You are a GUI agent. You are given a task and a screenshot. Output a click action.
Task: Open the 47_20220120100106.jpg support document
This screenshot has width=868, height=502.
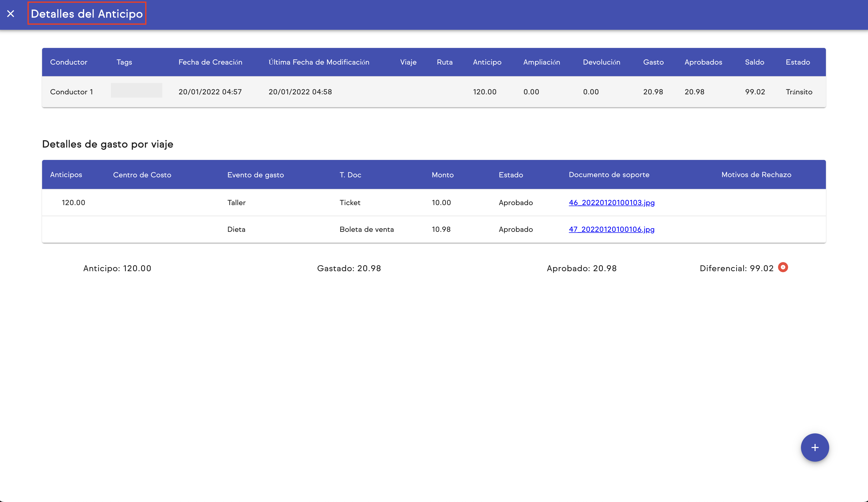[611, 229]
